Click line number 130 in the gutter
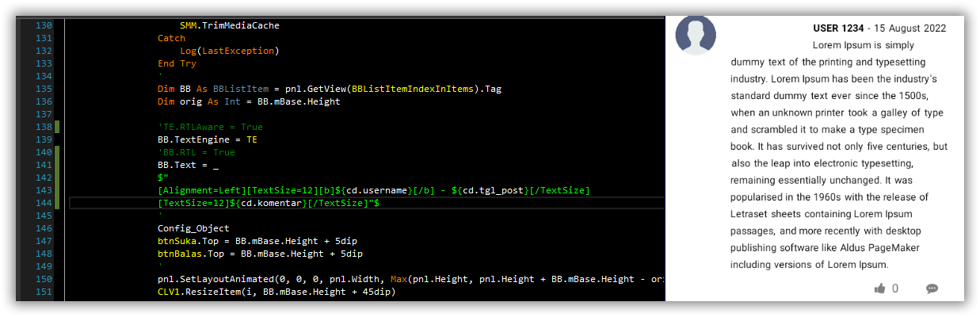 click(x=43, y=25)
